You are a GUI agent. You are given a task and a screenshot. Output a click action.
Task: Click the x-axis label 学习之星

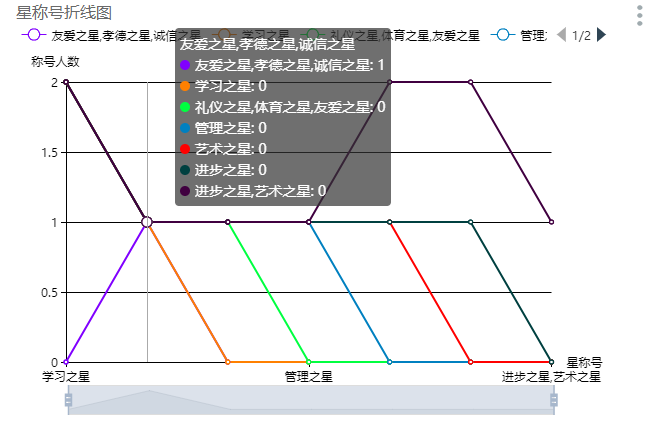tap(66, 377)
